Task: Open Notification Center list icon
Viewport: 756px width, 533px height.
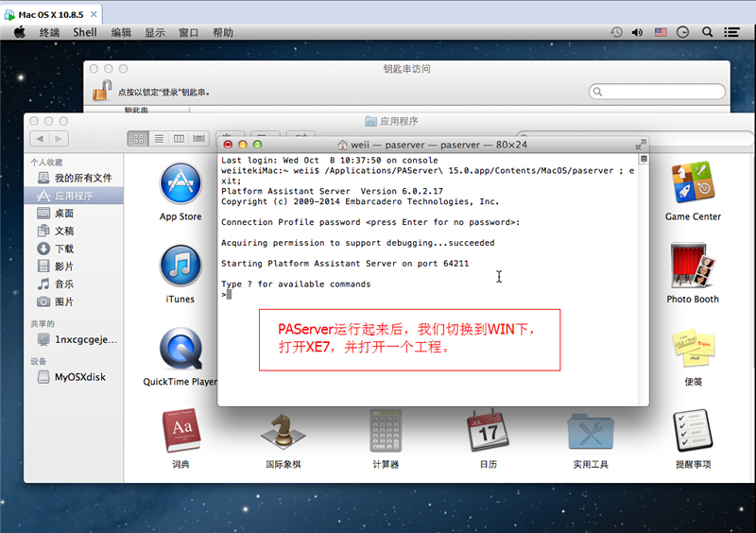Action: (x=731, y=32)
